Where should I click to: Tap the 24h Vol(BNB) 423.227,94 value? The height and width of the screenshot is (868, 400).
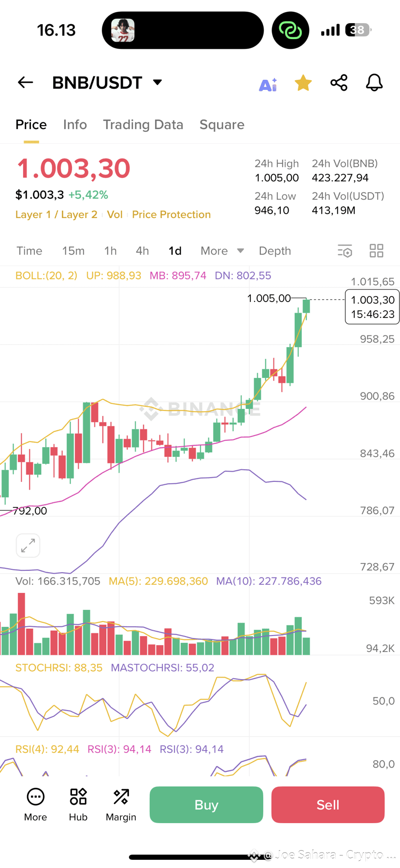[x=340, y=178]
